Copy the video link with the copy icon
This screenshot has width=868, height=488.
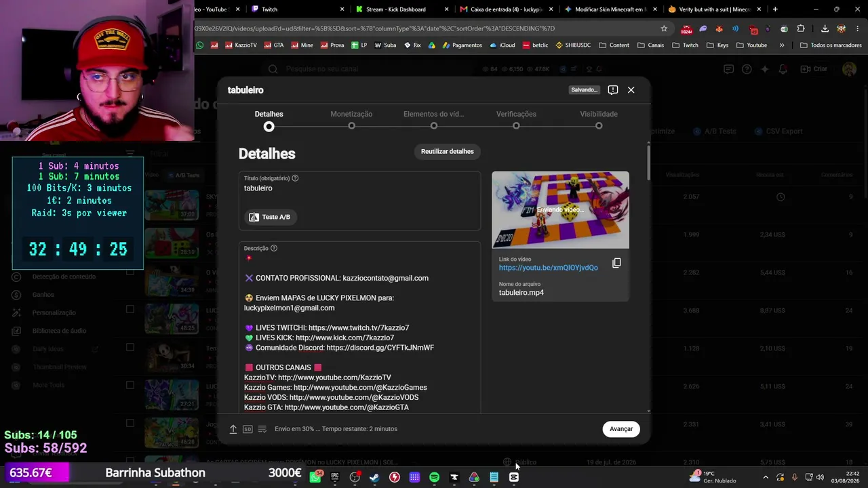click(616, 263)
